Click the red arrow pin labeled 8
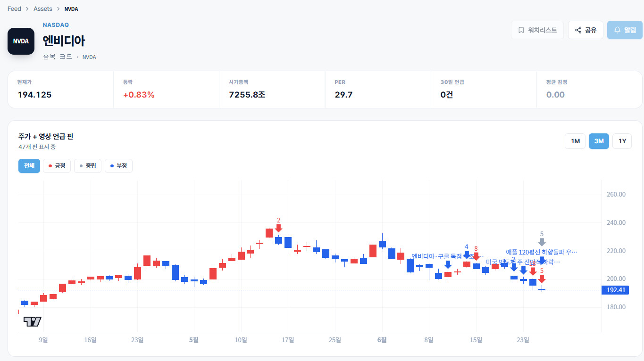 pyautogui.click(x=476, y=256)
